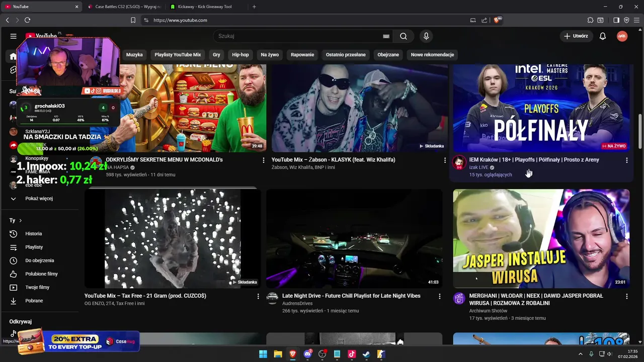644x362 pixels.
Task: Toggle Brave sidebar panel
Action: 616,20
